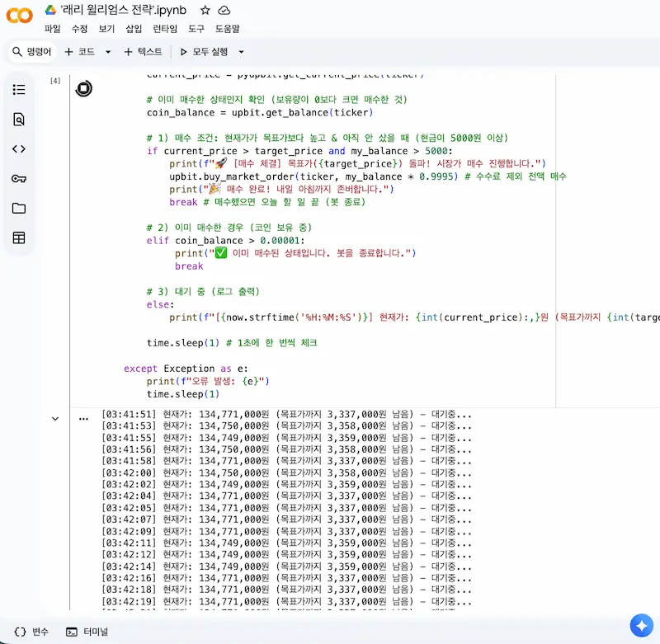Viewport: 660px width, 644px height.
Task: Open the 도움말 menu
Action: (228, 29)
